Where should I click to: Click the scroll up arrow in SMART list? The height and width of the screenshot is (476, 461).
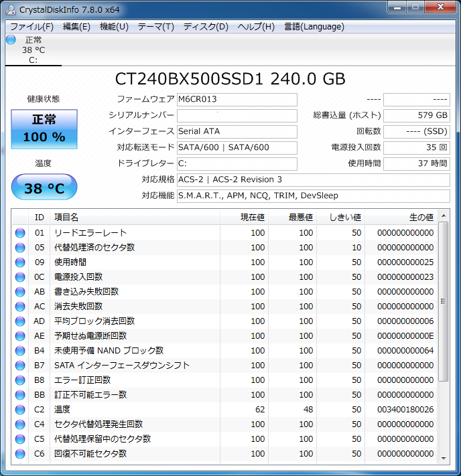point(444,216)
